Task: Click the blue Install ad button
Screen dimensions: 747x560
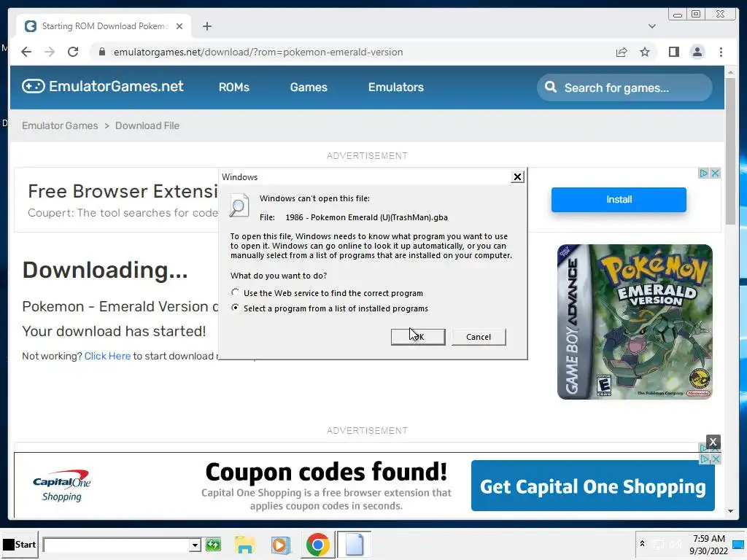Action: click(619, 200)
